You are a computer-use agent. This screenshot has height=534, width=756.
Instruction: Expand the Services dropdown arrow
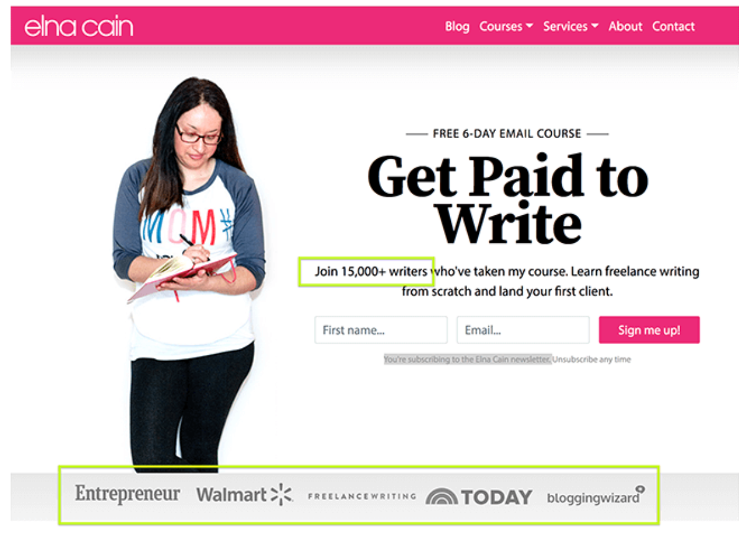tap(595, 26)
